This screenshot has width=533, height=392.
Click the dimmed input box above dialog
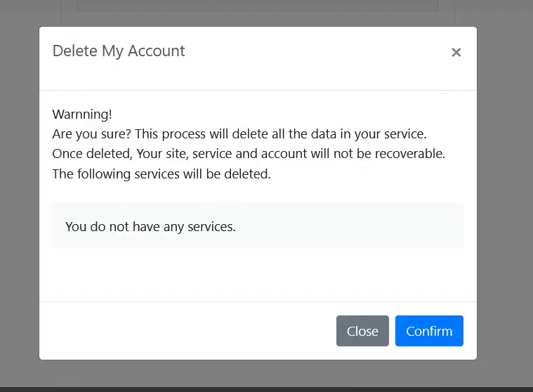pos(257,6)
